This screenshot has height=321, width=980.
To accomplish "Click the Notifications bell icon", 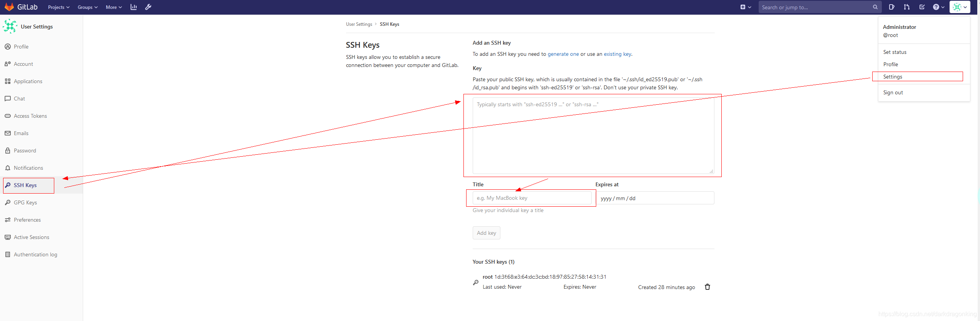I will [8, 168].
